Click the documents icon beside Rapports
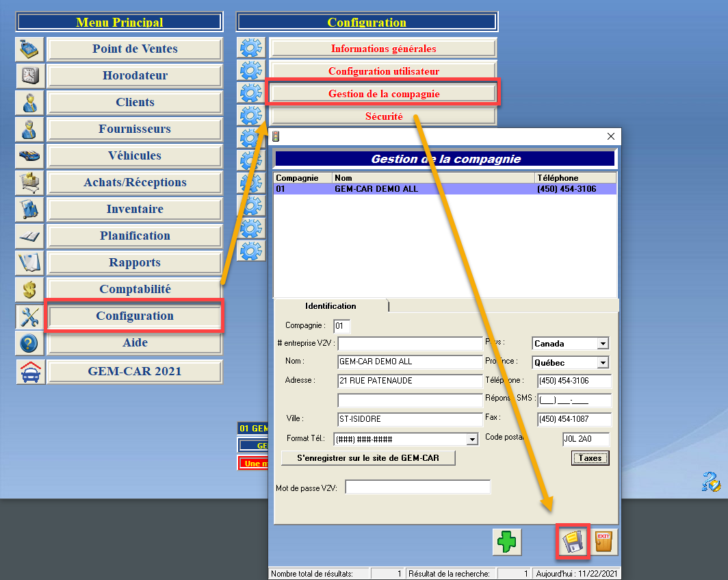 coord(29,262)
